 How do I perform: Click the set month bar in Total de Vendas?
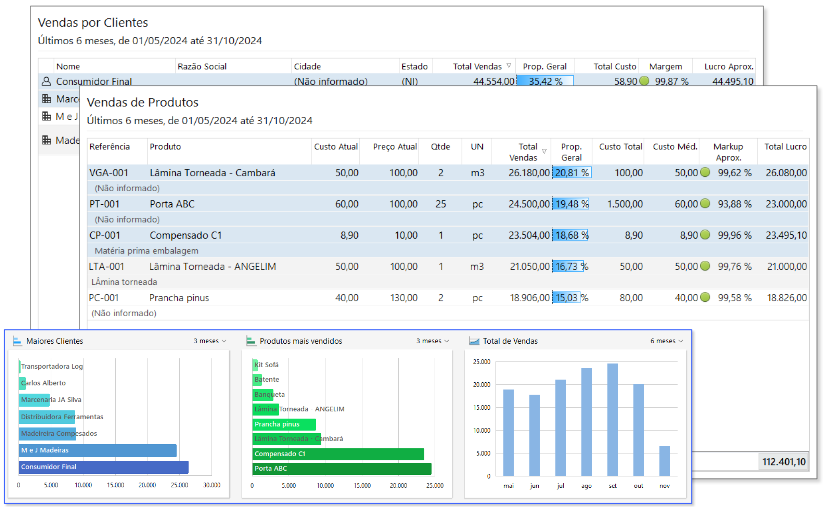[612, 419]
